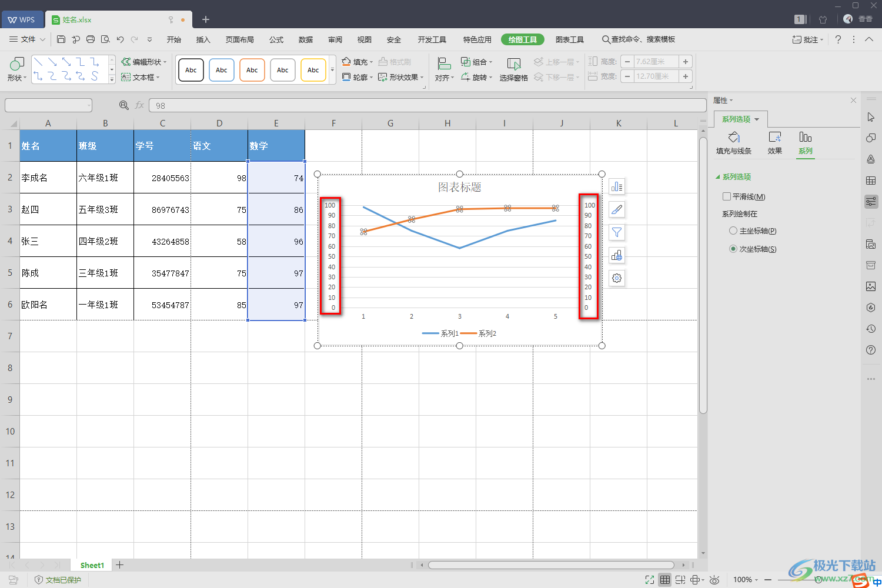Click the chart title text
The image size is (882, 588).
click(460, 187)
